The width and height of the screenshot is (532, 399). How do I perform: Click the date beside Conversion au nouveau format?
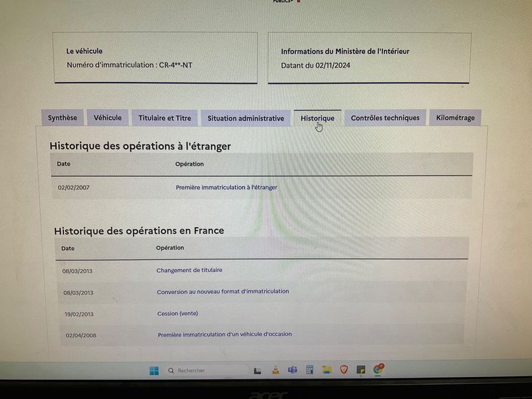[x=78, y=293]
